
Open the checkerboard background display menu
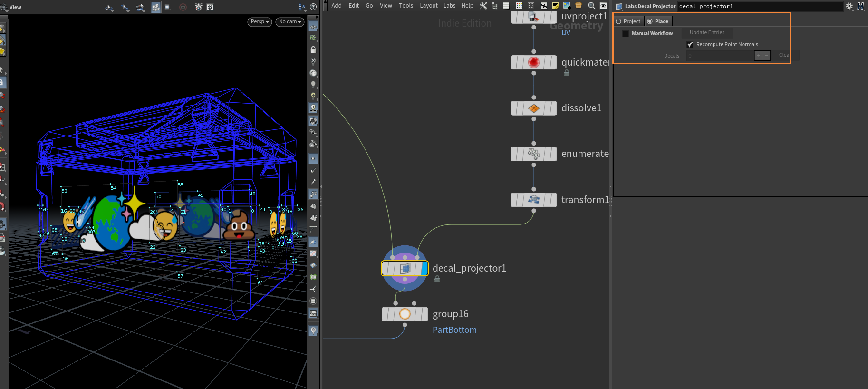313,253
